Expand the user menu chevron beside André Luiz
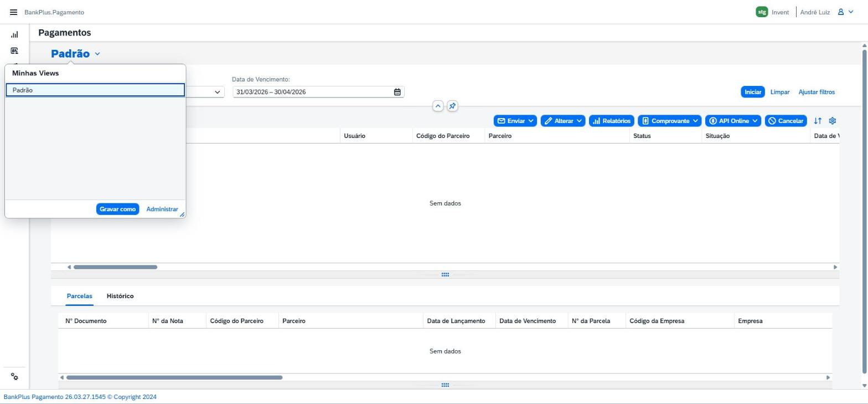The width and height of the screenshot is (868, 404). coord(851,12)
